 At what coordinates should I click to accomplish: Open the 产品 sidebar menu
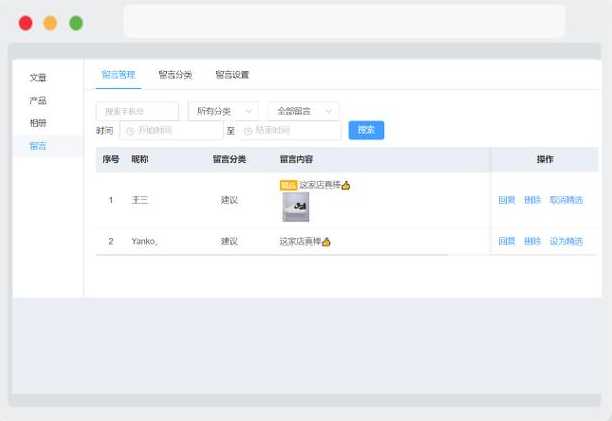tap(38, 101)
